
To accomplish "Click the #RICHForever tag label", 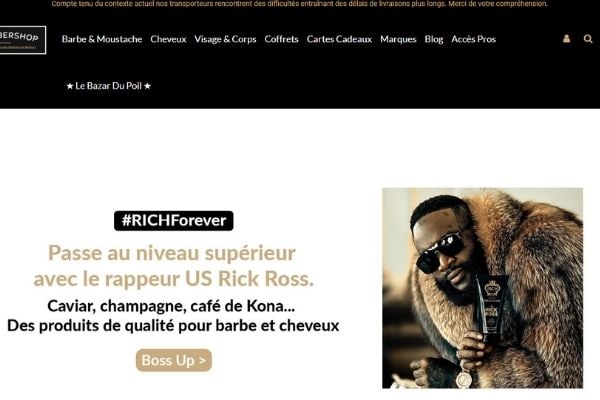I will 174,220.
